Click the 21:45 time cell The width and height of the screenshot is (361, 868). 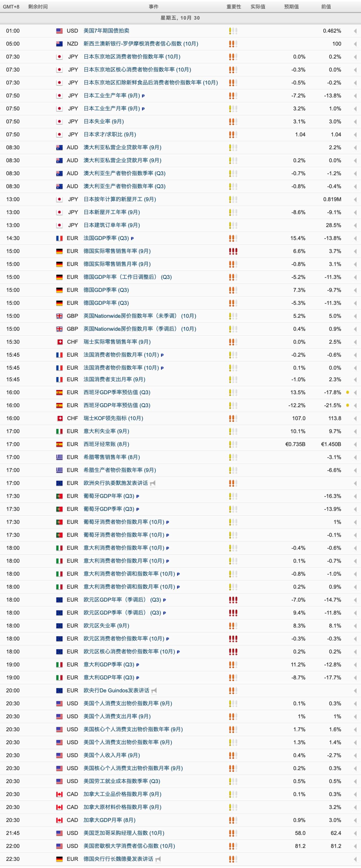pyautogui.click(x=13, y=833)
